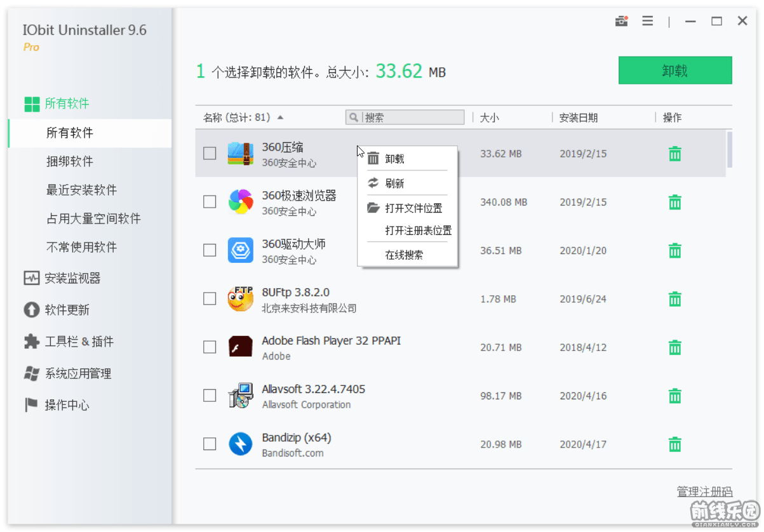Click the 北京来安科技有限公司 publisher text
The width and height of the screenshot is (764, 532).
tap(309, 309)
